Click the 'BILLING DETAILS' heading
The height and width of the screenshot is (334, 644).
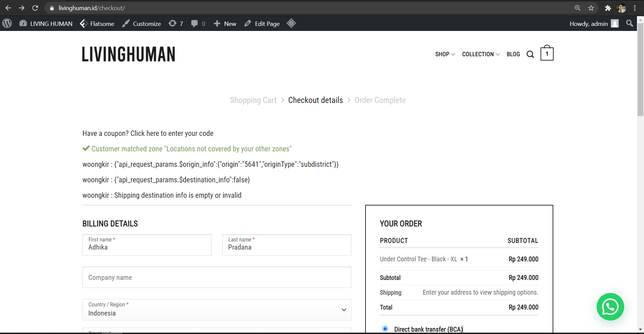[110, 224]
